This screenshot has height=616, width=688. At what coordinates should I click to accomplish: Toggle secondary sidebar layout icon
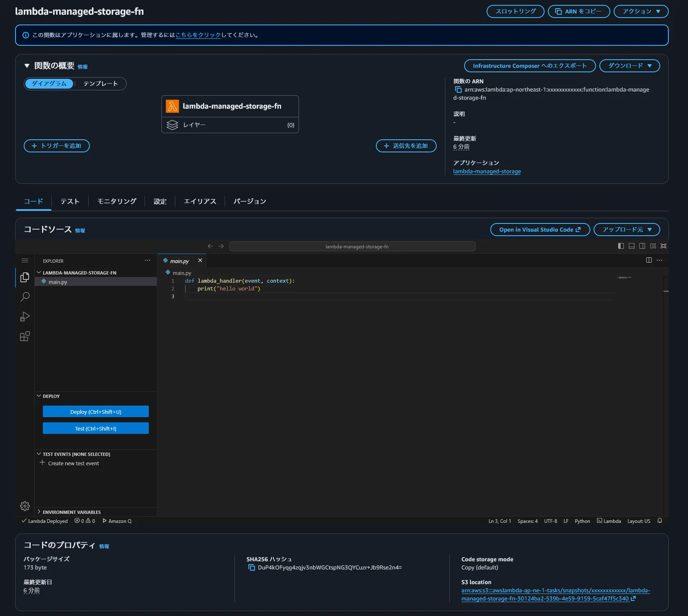coord(642,246)
